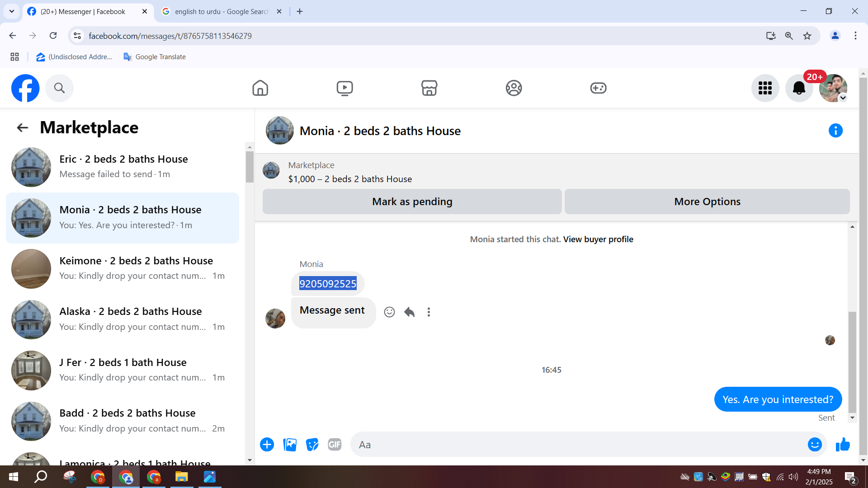React to 'Message sent' with emoji
This screenshot has width=868, height=488.
pos(389,312)
